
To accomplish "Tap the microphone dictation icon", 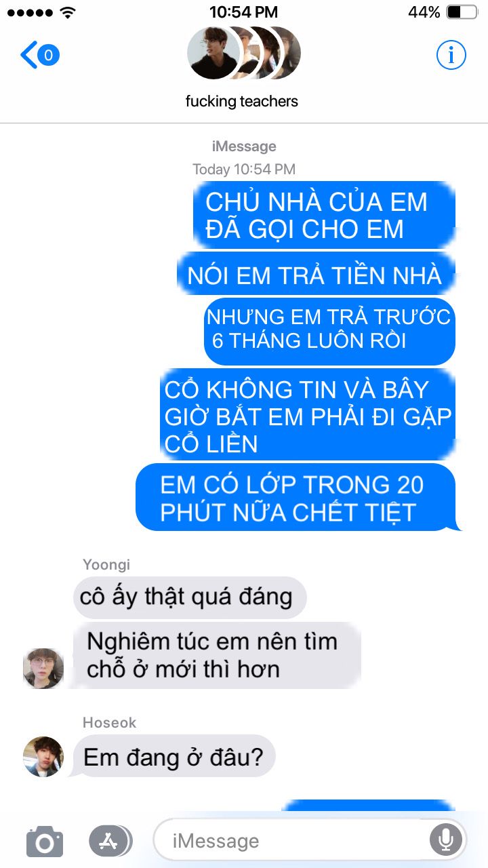I will click(446, 842).
